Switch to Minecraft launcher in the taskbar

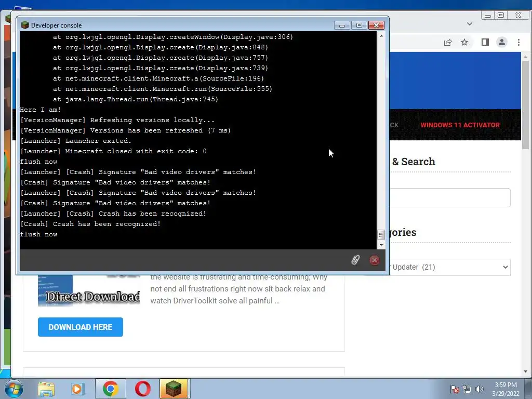click(174, 389)
